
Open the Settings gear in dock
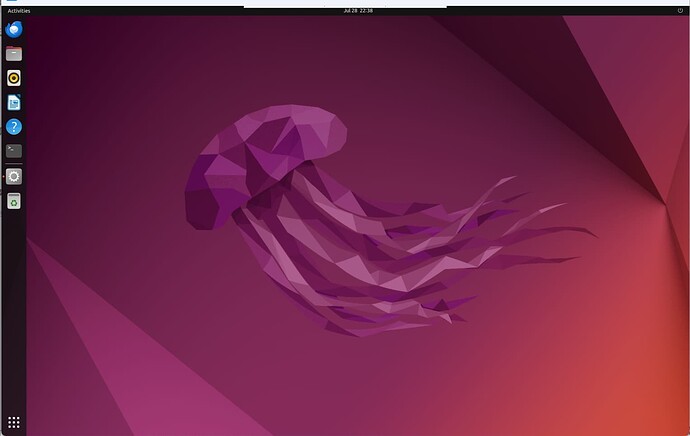[x=14, y=176]
